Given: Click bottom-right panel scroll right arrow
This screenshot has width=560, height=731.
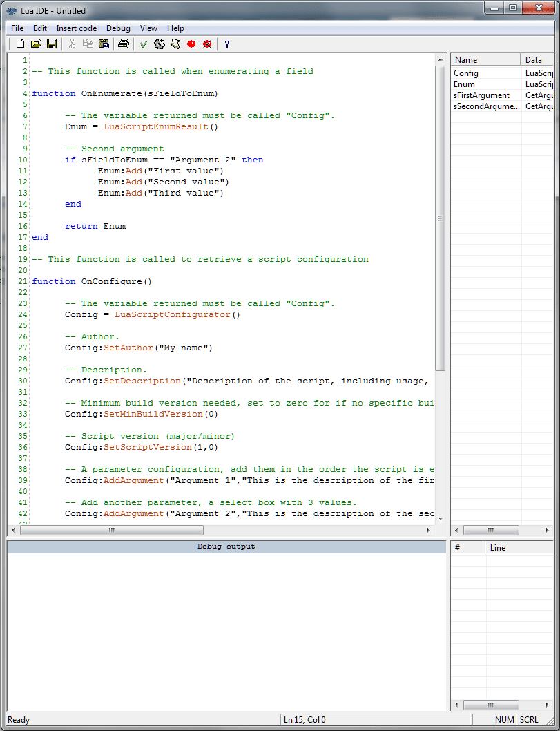Looking at the screenshot, I should coord(548,705).
